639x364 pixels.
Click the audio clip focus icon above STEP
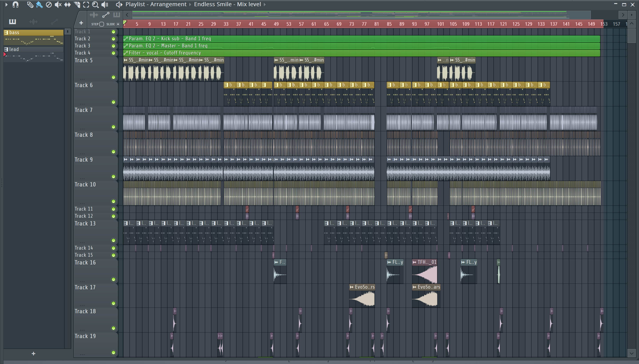94,15
